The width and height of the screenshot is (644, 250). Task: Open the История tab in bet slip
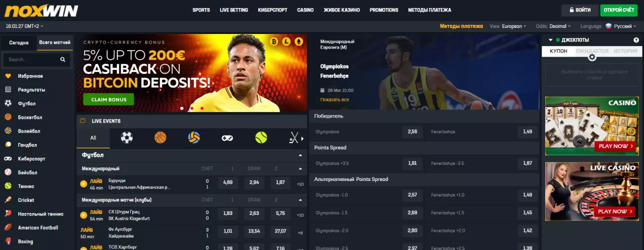coord(625,51)
